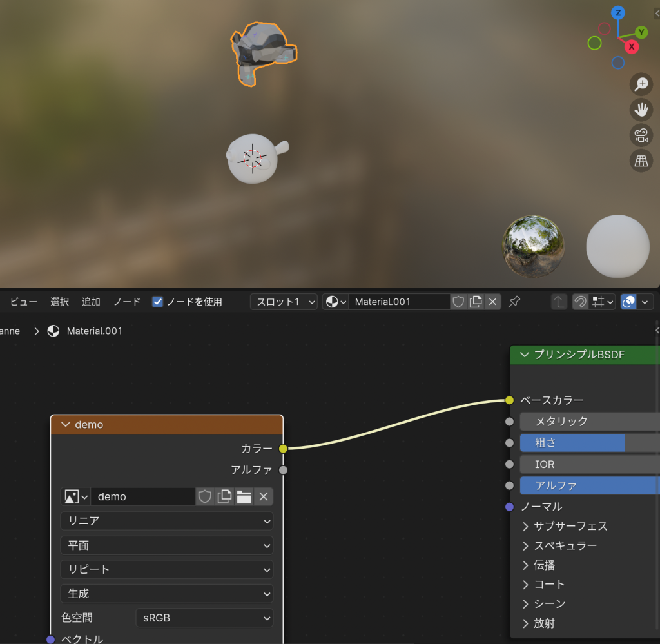Open the スロット1 slot dropdown
Image resolution: width=660 pixels, height=644 pixels.
(284, 302)
